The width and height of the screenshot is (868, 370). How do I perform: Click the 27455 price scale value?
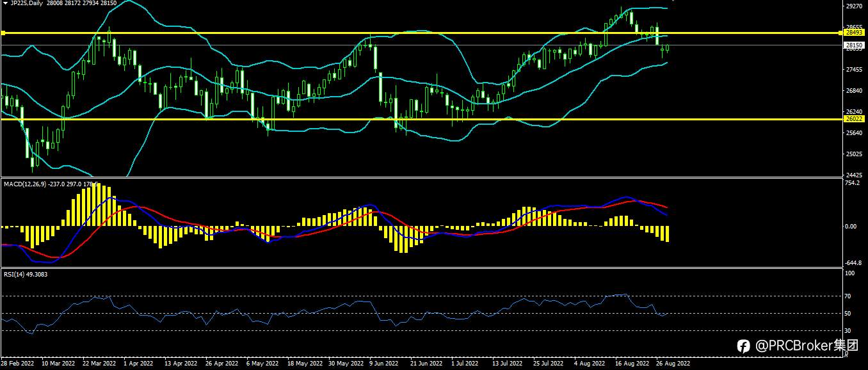[x=853, y=69]
